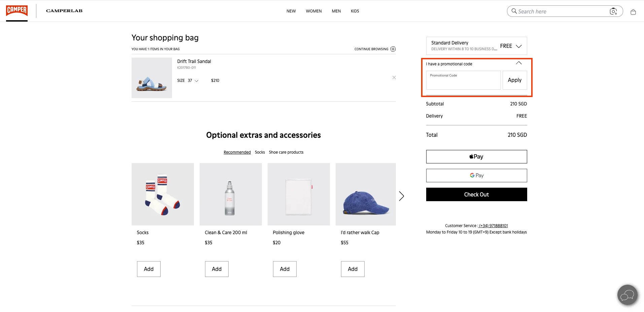Select the Shoe care products tab
The width and height of the screenshot is (644, 312).
coord(286,152)
